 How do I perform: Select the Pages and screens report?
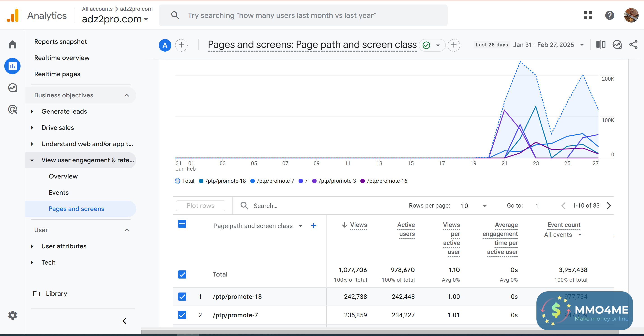point(76,209)
